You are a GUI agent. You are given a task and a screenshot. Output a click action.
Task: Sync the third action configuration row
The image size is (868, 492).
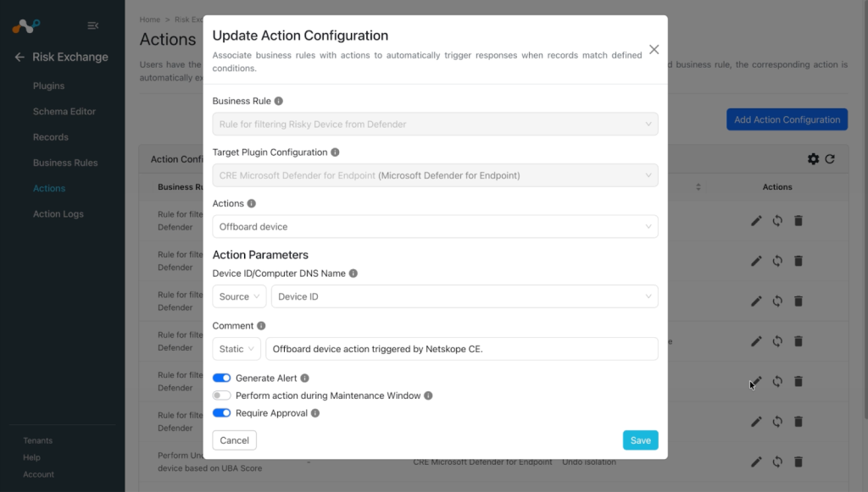pyautogui.click(x=777, y=301)
